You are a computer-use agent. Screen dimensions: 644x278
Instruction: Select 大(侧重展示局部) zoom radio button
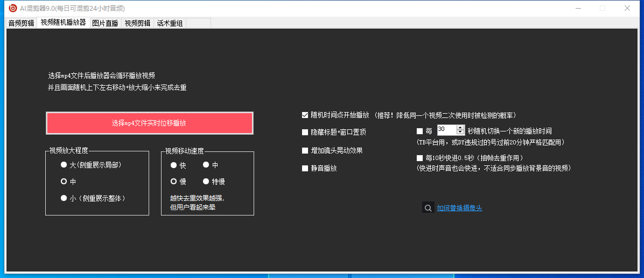(64, 165)
